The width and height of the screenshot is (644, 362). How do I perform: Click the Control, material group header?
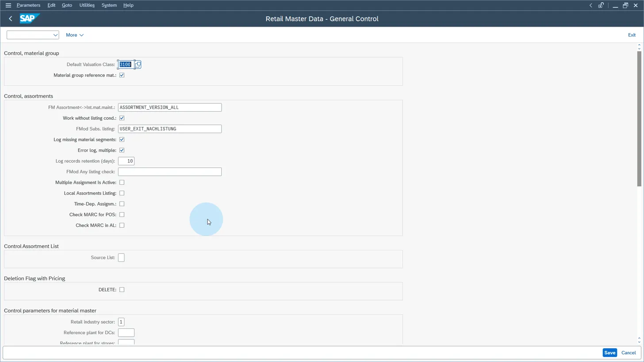pos(31,53)
